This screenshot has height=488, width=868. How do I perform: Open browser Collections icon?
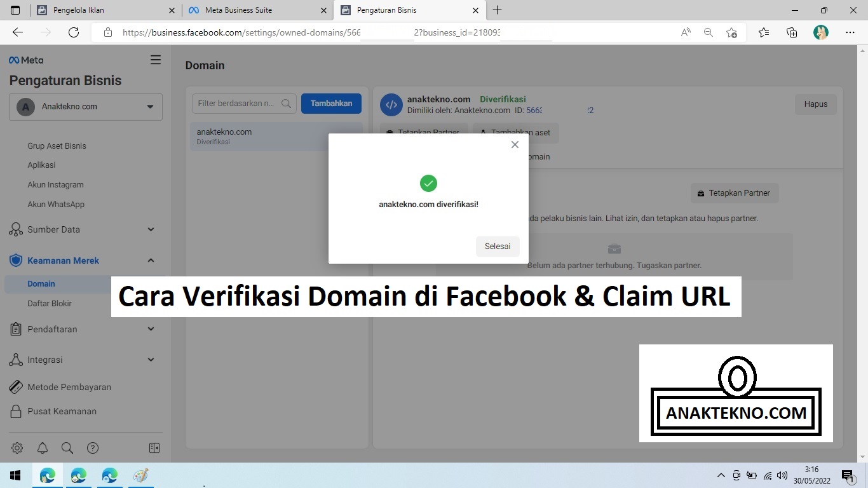(792, 32)
